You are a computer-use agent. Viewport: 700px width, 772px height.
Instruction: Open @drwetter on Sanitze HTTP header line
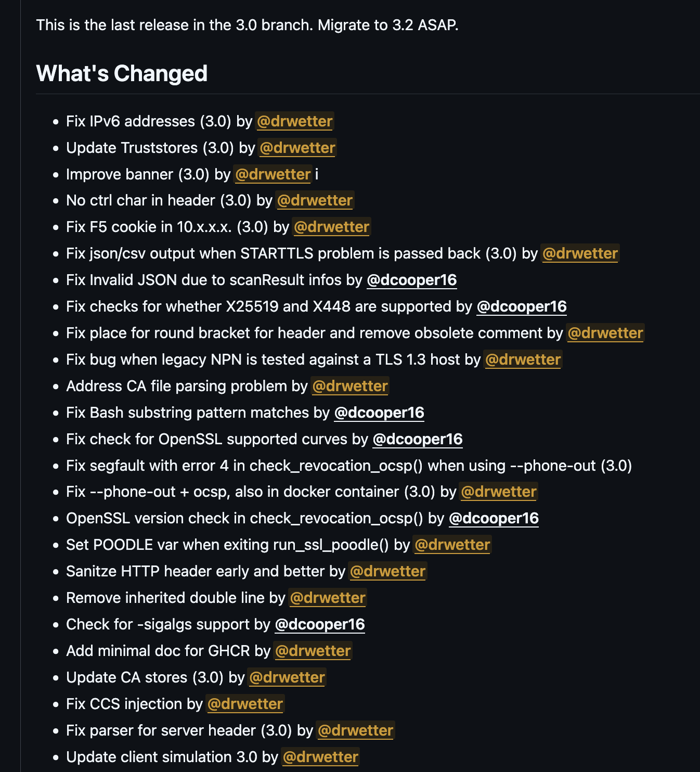pyautogui.click(x=388, y=571)
